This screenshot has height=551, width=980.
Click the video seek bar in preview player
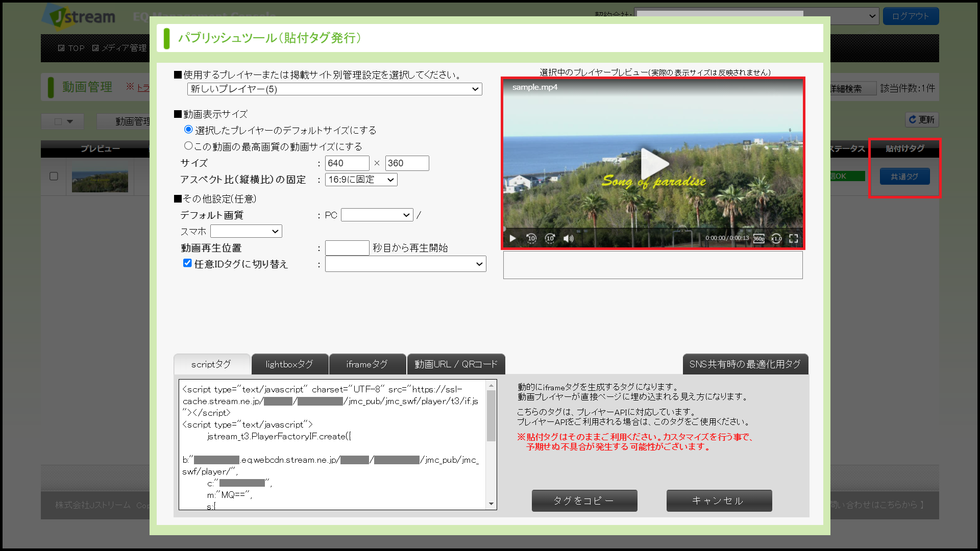coord(652,229)
